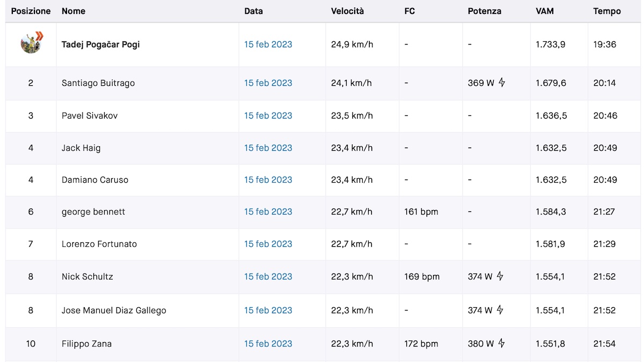Click the Tempo column header
This screenshot has width=644, height=362.
[606, 11]
